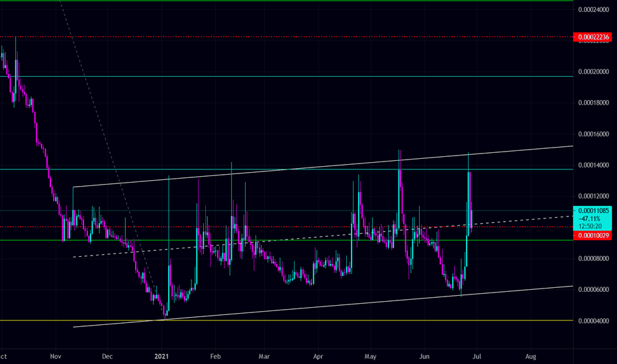This screenshot has width=617, height=364.
Task: Click the May label on time axis
Action: [370, 357]
